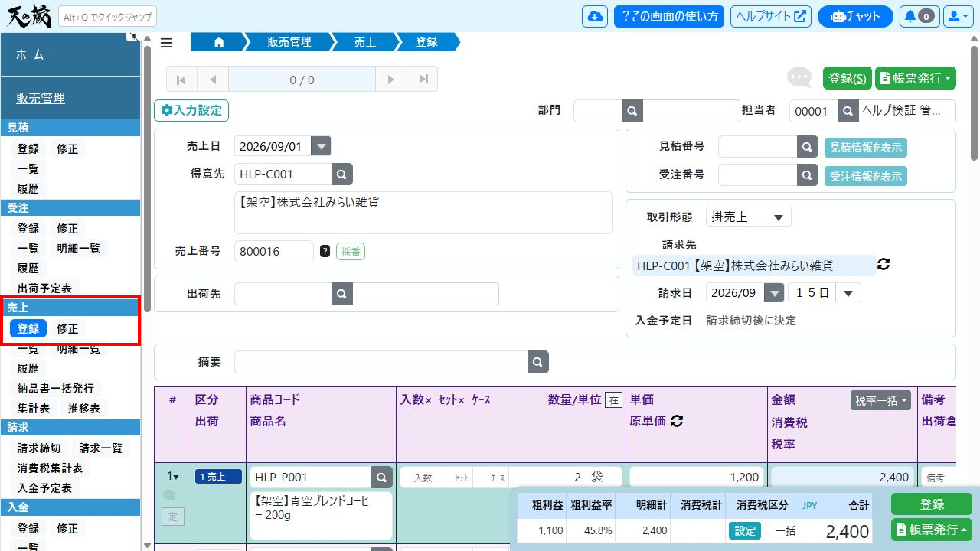
Task: Search 摘要 with magnifier icon
Action: click(x=538, y=362)
